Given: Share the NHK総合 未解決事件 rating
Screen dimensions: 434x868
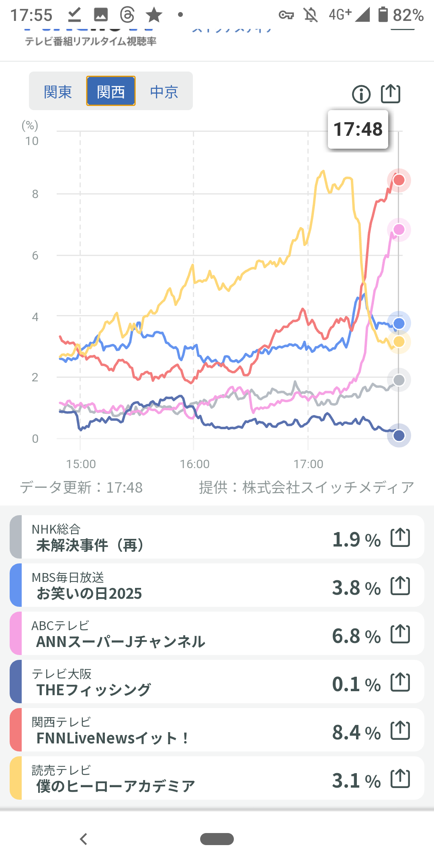Looking at the screenshot, I should point(400,538).
